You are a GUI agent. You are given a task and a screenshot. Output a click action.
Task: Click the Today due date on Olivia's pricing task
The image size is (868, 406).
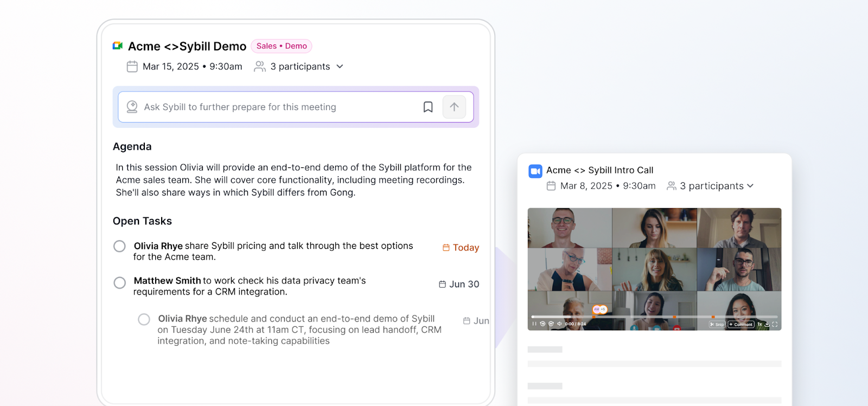461,248
